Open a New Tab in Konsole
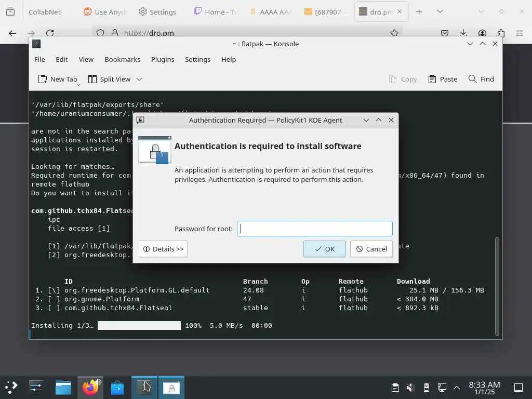The height and width of the screenshot is (399, 532). click(x=58, y=79)
